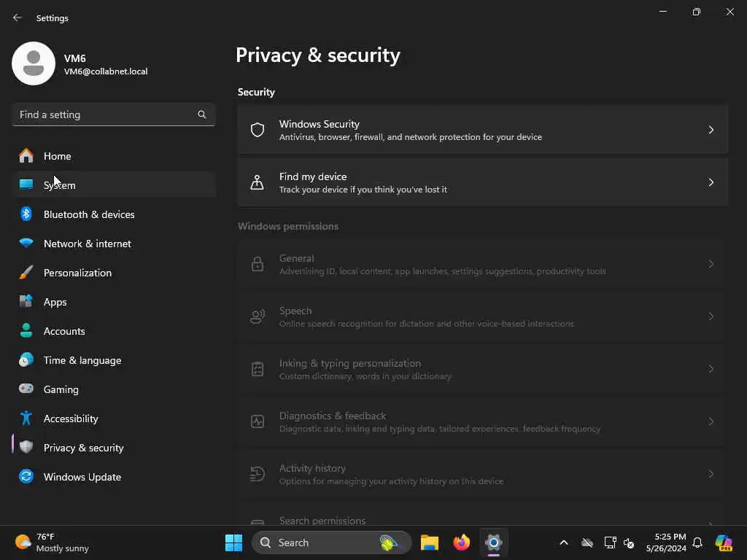Click the Activity history clock icon
The height and width of the screenshot is (560, 747).
coord(258,474)
